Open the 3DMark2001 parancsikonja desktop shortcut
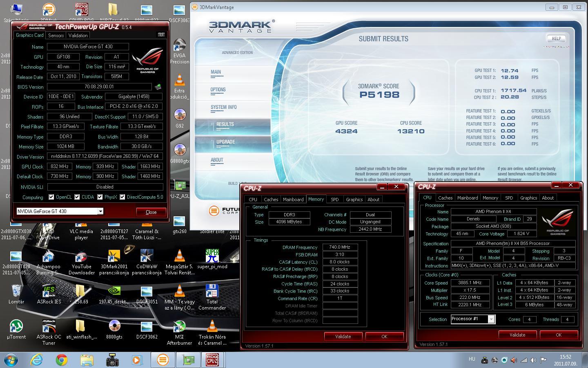The width and height of the screenshot is (588, 368). [x=114, y=262]
